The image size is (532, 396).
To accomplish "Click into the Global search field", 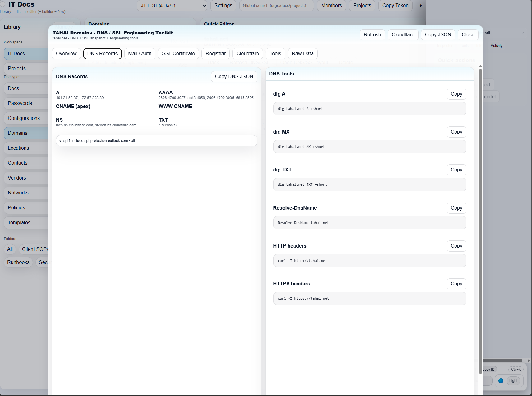I will (276, 5).
